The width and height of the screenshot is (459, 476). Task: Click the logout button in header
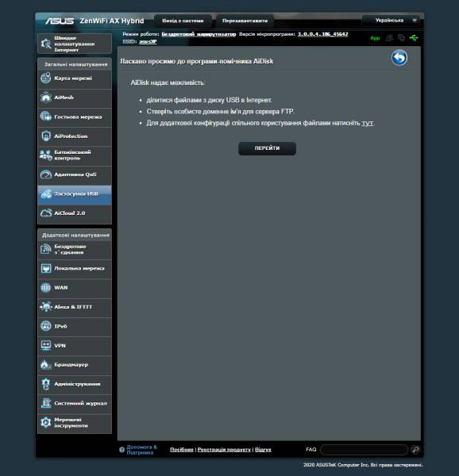tap(183, 21)
